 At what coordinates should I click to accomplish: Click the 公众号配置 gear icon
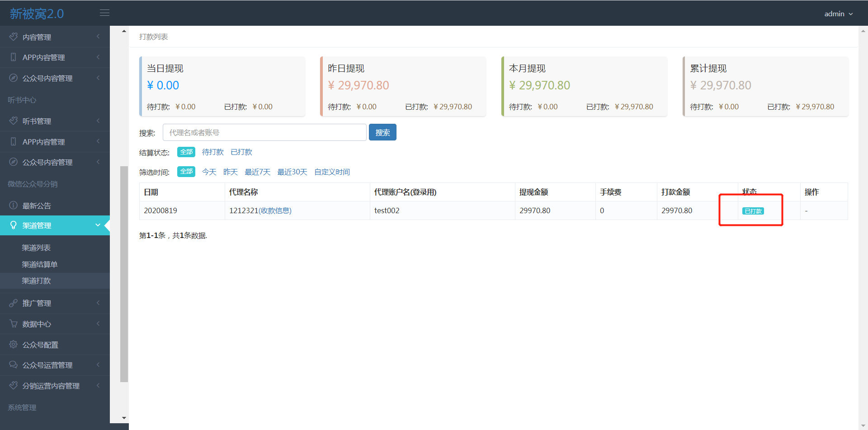coord(14,344)
